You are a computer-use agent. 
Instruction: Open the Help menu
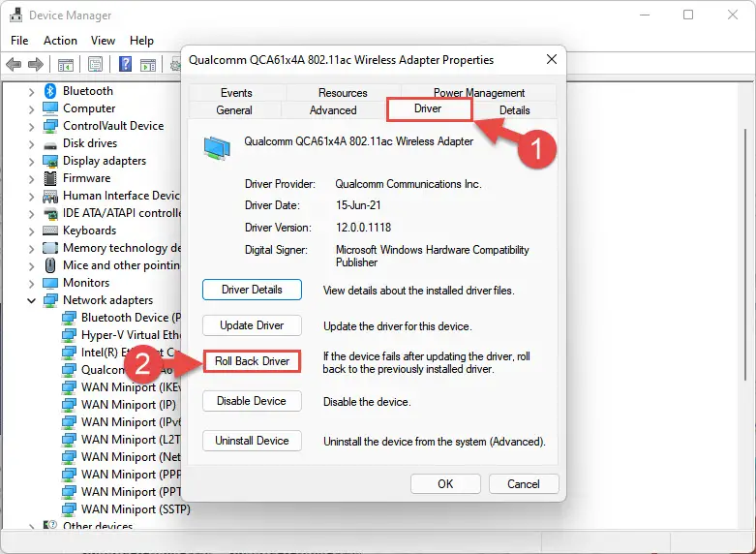click(x=141, y=41)
